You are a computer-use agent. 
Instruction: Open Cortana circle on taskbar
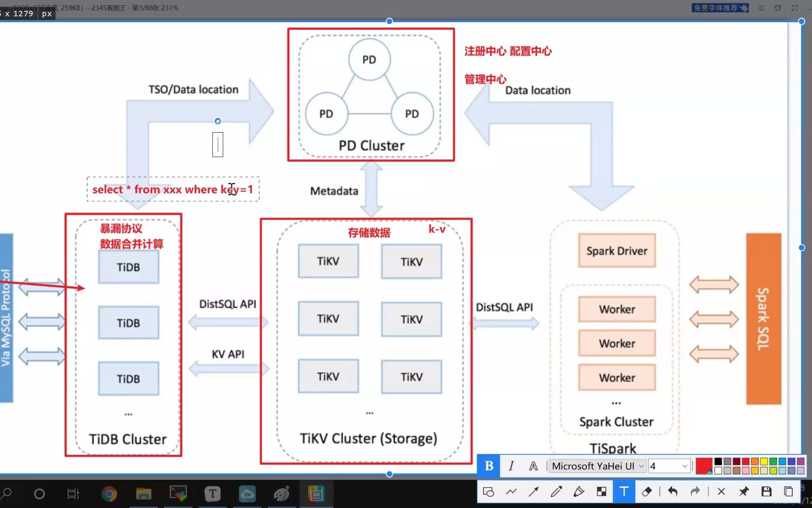pyautogui.click(x=39, y=493)
